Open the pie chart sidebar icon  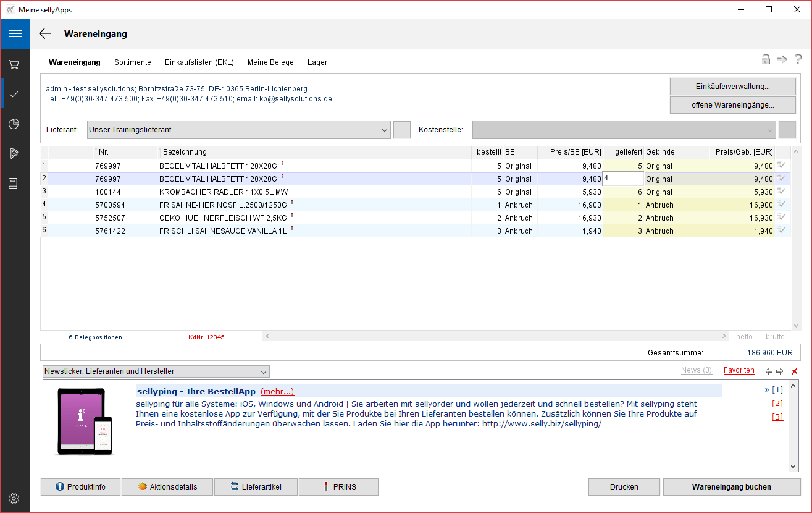15,124
